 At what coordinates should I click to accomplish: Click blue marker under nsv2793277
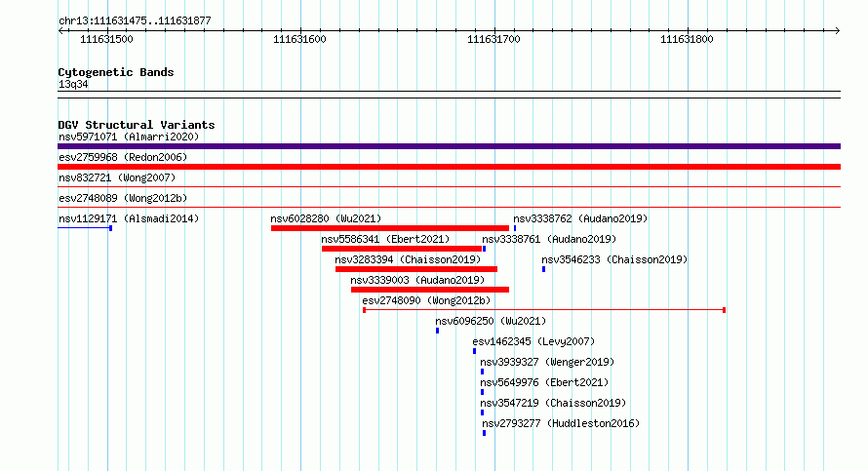pyautogui.click(x=485, y=433)
